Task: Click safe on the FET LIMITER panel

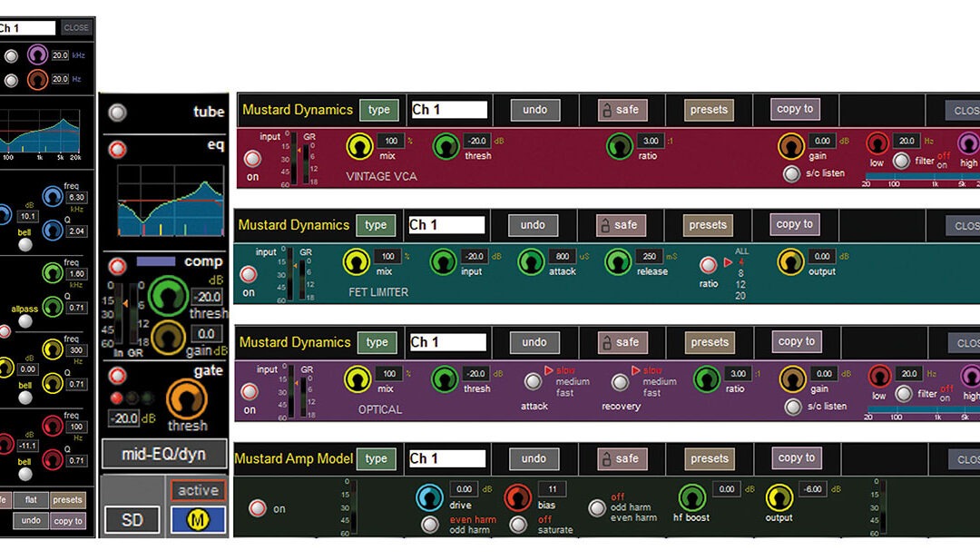Action: point(622,224)
